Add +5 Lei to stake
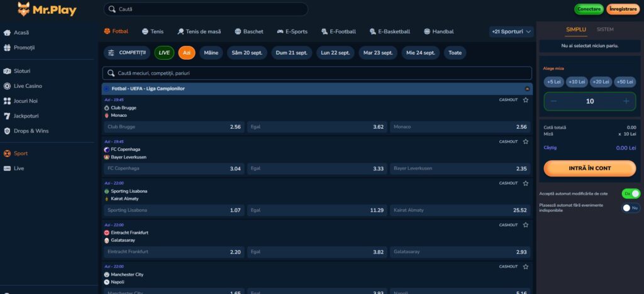Image resolution: width=644 pixels, height=294 pixels. point(554,82)
